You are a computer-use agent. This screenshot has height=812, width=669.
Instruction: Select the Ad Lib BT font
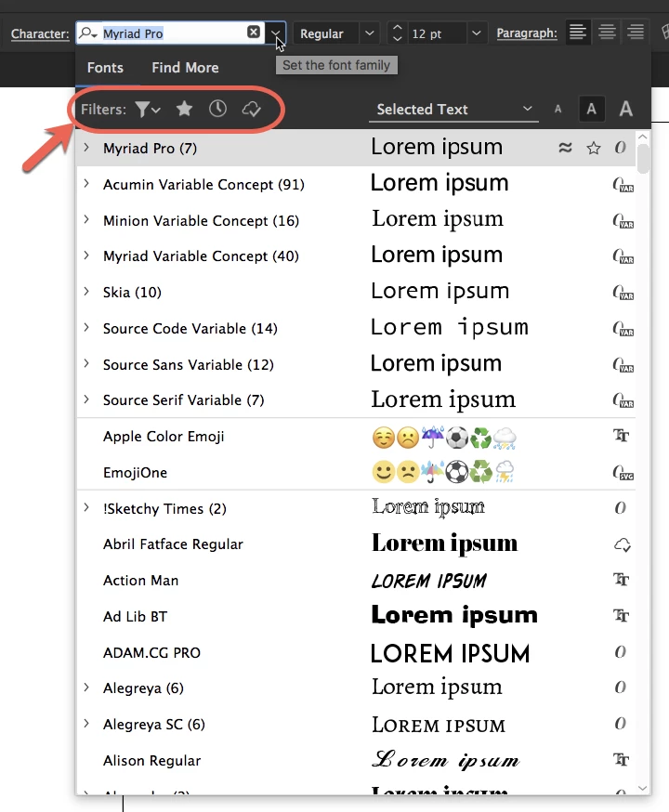pos(356,616)
